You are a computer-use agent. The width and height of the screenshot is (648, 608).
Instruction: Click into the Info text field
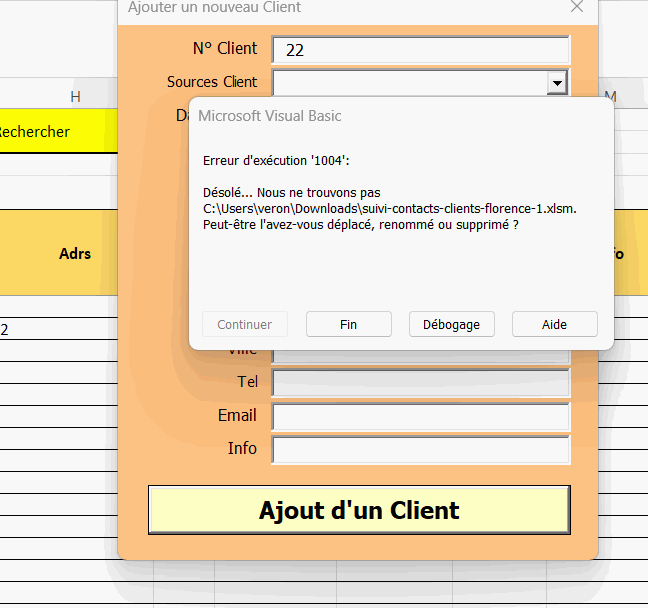[420, 449]
